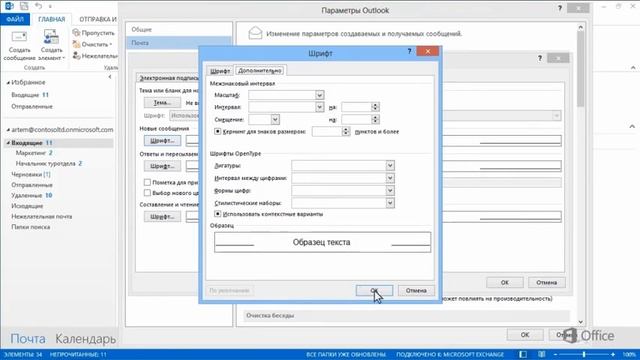Screen dimensions: 640x360
Task: Open the Scale dropdown
Action: tap(319, 95)
